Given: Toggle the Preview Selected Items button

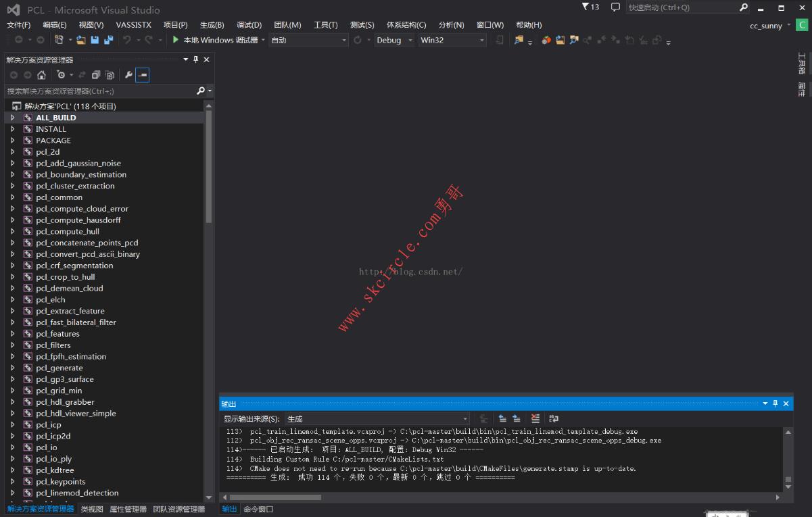Looking at the screenshot, I should (x=143, y=75).
